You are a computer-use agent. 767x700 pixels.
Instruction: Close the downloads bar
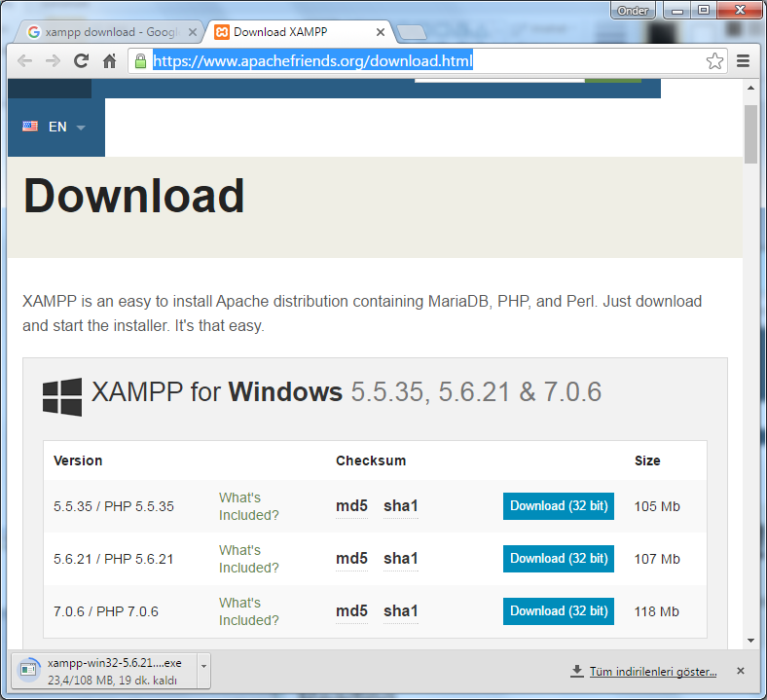tap(741, 671)
